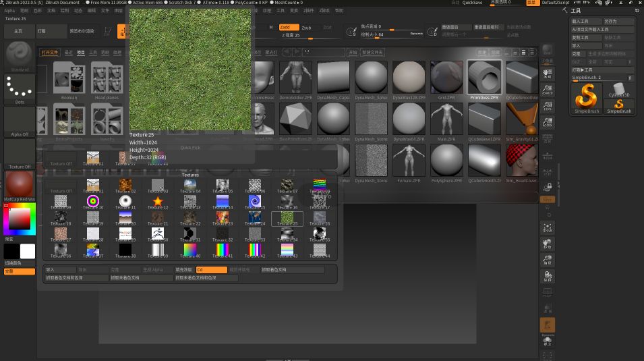
Task: Click the 预览布尔渲染 button
Action: (83, 31)
